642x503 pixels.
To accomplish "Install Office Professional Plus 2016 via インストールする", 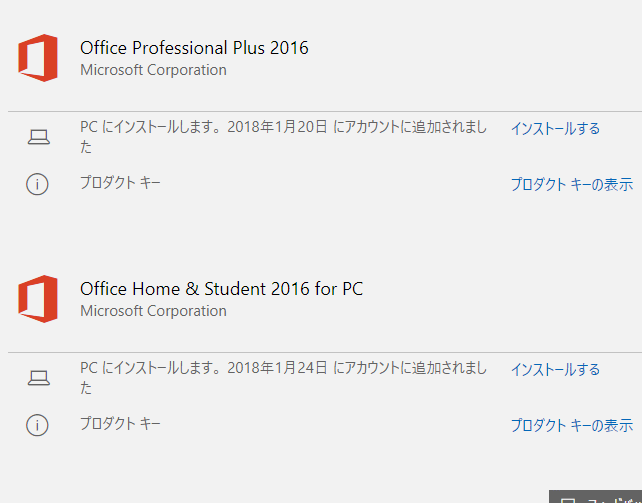I will coord(555,129).
